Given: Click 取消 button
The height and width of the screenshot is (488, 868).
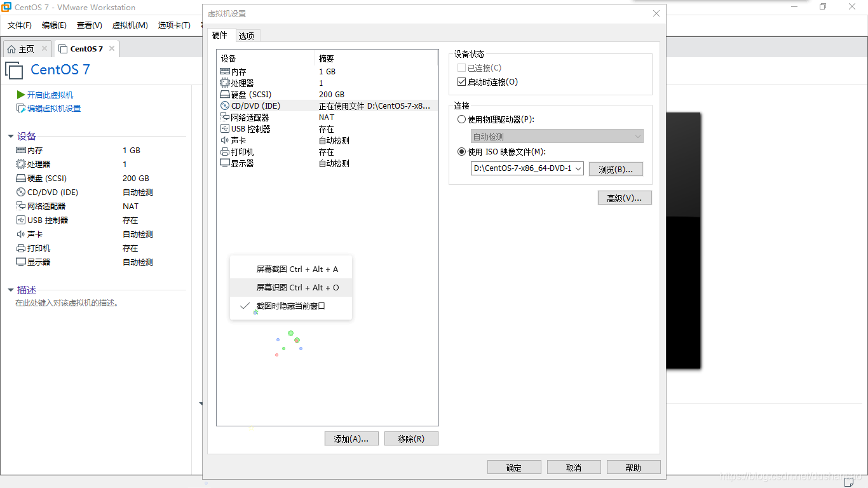Looking at the screenshot, I should click(574, 467).
